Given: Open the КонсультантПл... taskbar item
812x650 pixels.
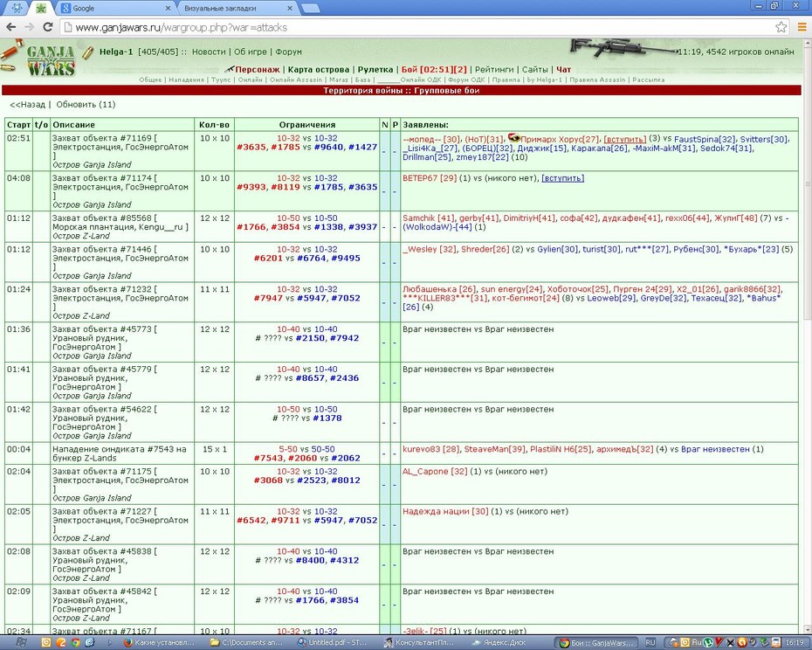Looking at the screenshot, I should (x=421, y=643).
